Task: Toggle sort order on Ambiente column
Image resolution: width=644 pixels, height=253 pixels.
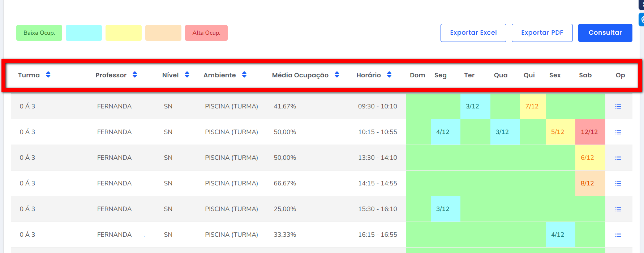Action: [x=244, y=75]
